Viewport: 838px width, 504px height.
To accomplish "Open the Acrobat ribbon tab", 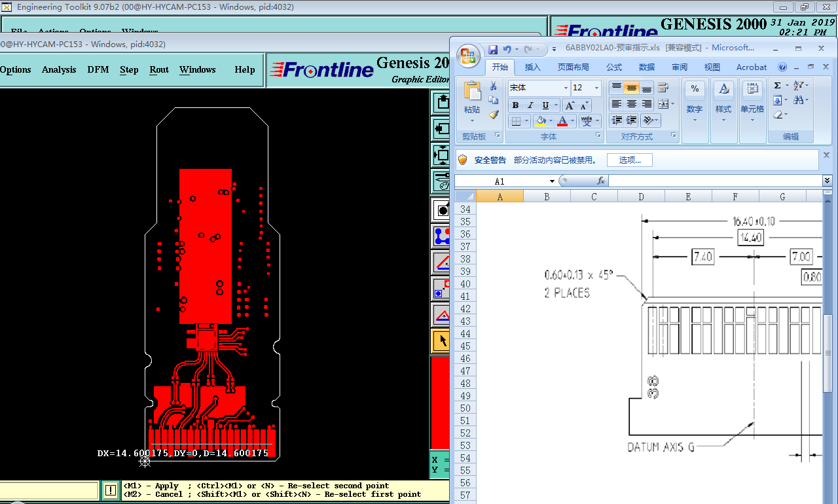I will [x=752, y=67].
